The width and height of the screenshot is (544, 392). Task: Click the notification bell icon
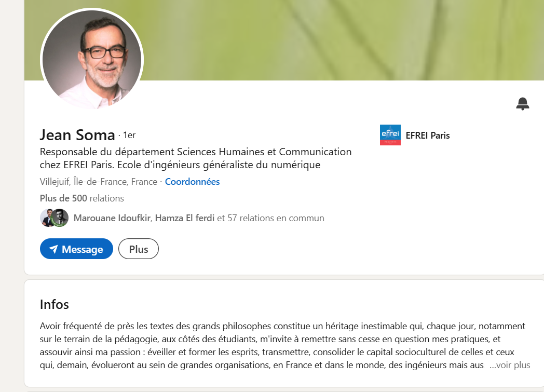(522, 104)
